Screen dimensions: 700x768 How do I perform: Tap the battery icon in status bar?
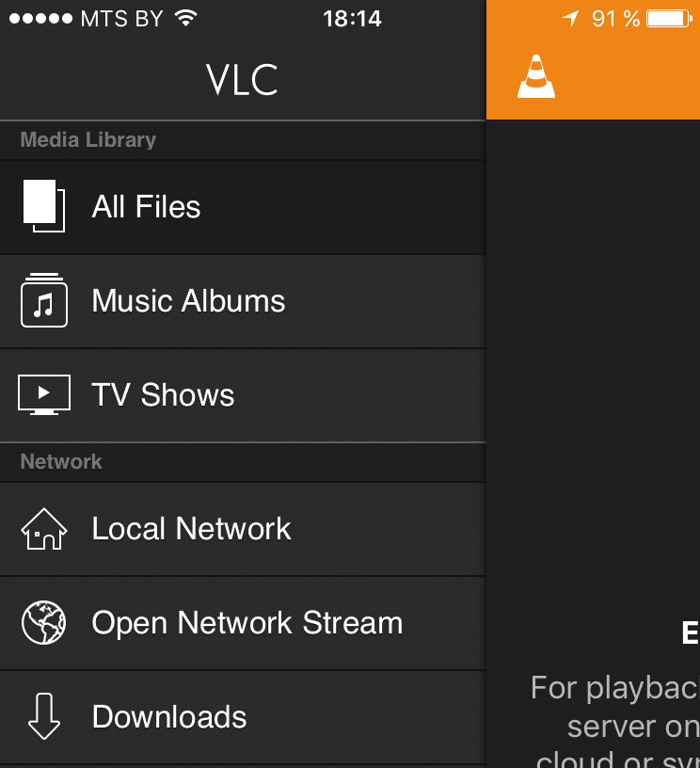670,18
